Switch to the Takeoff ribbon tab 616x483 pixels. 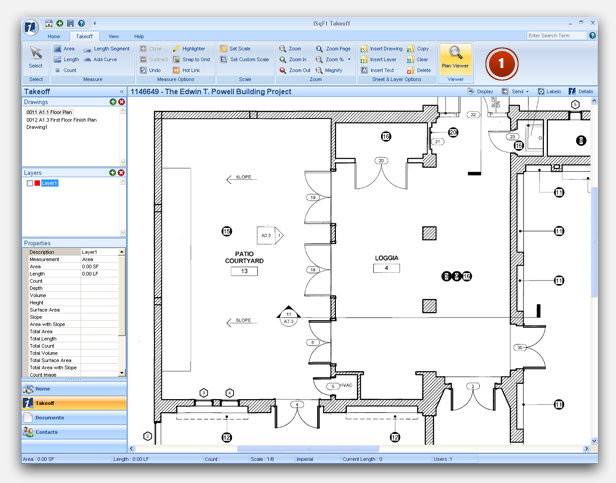84,36
